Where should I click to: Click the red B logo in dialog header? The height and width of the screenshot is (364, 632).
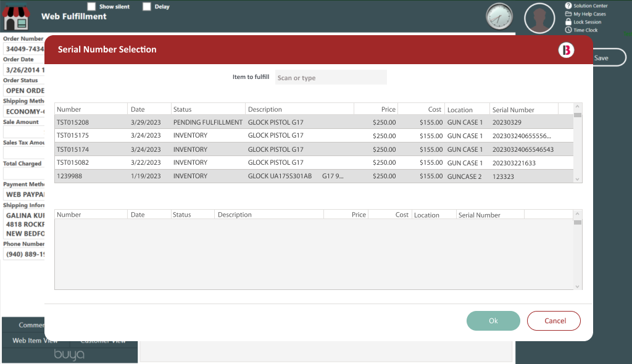tap(567, 50)
